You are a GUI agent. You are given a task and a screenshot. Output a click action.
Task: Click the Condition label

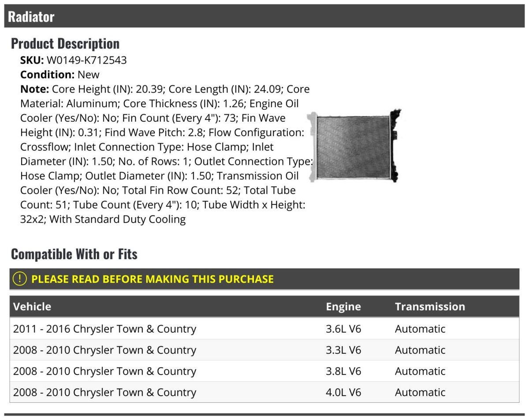(48, 74)
